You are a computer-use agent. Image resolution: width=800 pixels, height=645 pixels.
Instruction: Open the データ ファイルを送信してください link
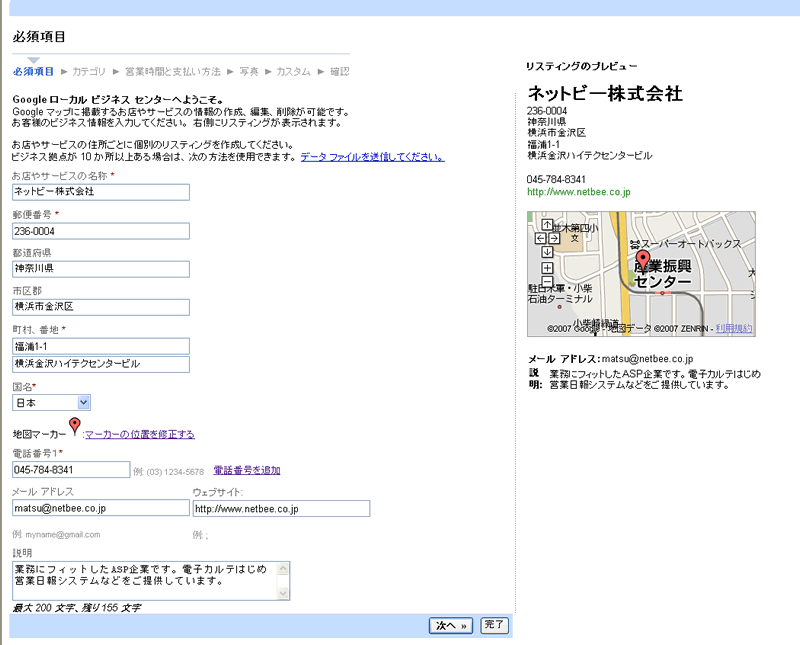372,157
